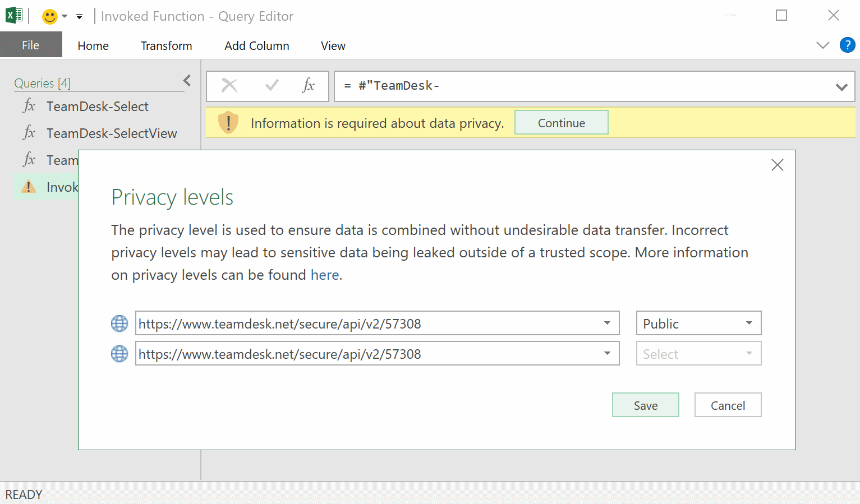Viewport: 860px width, 504px height.
Task: Select the TeamDesk-SelectView query
Action: (x=112, y=133)
